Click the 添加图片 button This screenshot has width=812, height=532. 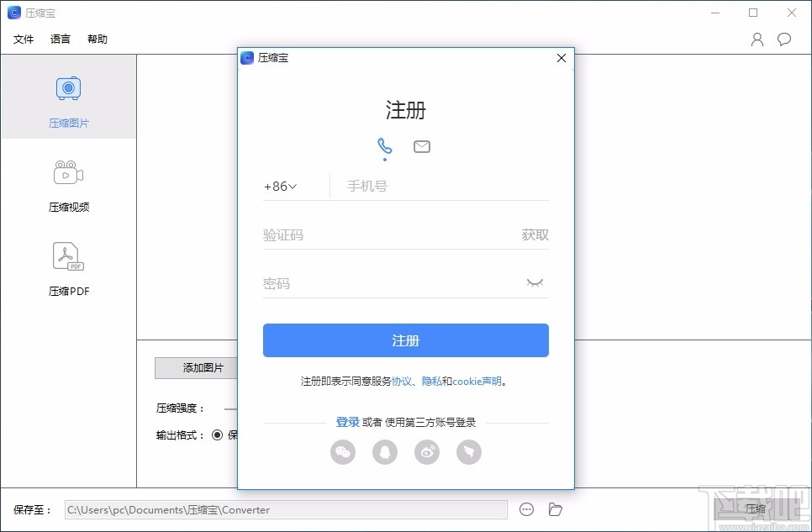click(197, 368)
